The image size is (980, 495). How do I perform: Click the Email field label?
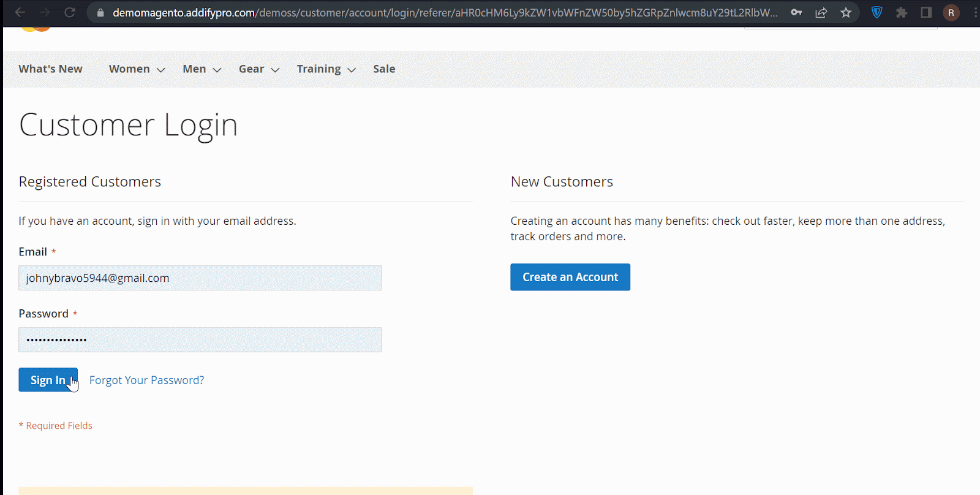(x=33, y=252)
